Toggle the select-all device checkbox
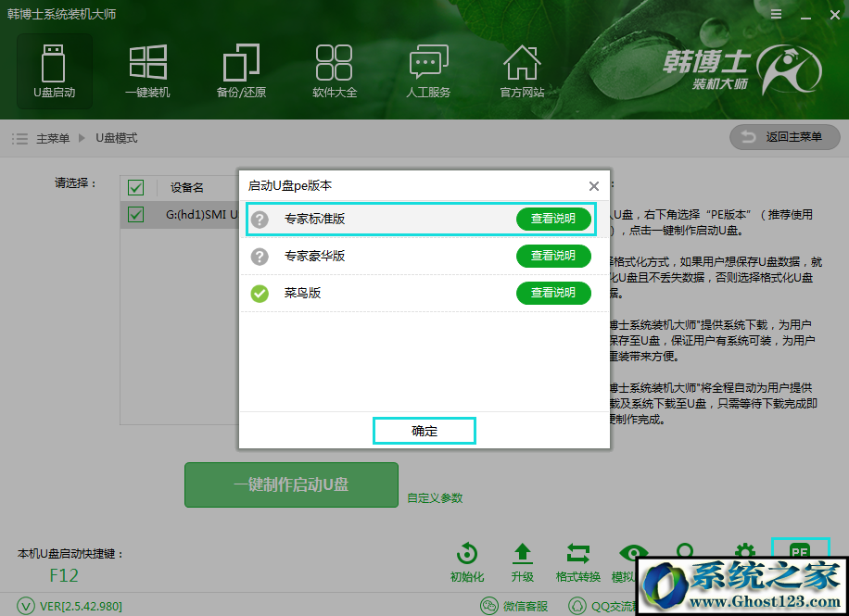Image resolution: width=849 pixels, height=616 pixels. [x=136, y=188]
